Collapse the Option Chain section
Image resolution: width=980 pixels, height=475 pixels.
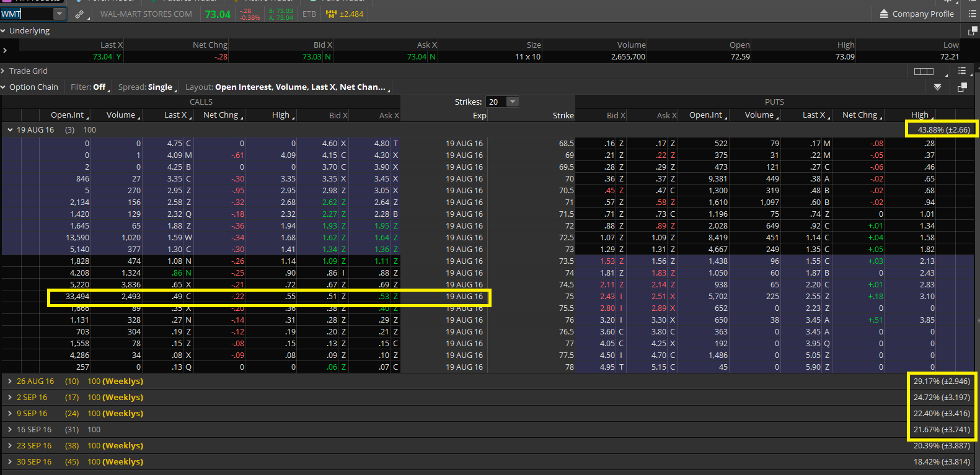click(4, 87)
